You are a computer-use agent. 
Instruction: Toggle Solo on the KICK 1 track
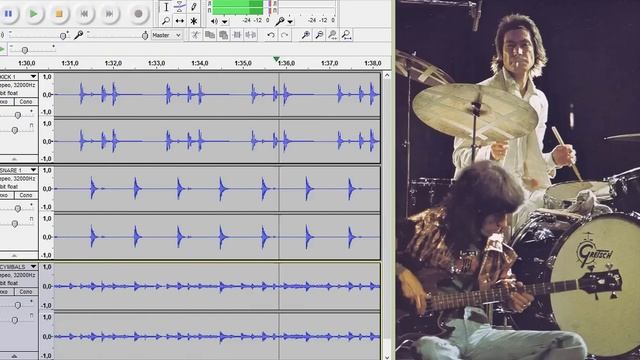[x=26, y=102]
